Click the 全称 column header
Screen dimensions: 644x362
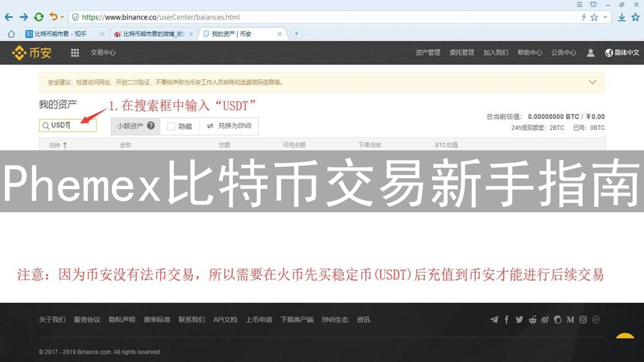125,145
